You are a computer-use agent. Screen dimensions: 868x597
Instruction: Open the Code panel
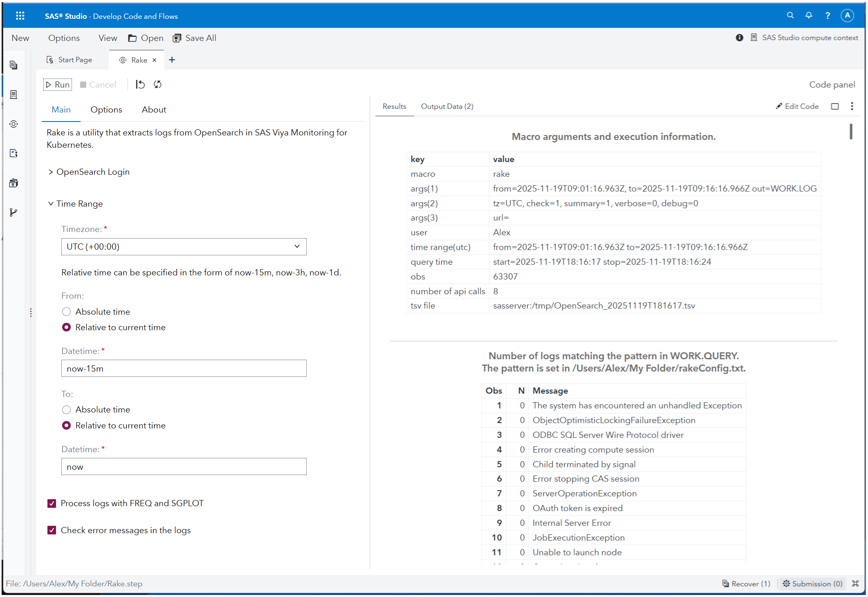coord(832,85)
